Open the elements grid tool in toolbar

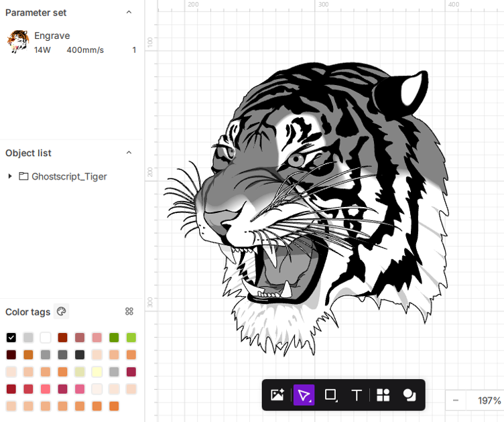coord(383,395)
